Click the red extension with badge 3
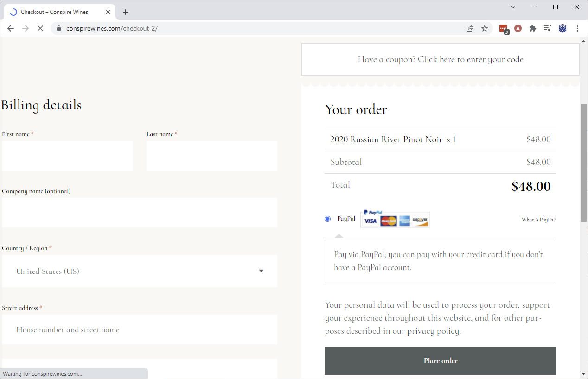Screen dimensions: 588x379 click(504, 29)
